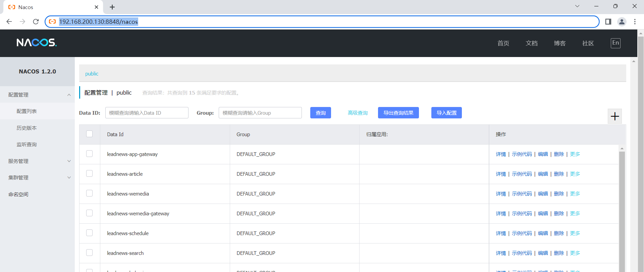
Task: Click the leadnews-wemedia-gateway Data Id text
Action: pyautogui.click(x=138, y=214)
